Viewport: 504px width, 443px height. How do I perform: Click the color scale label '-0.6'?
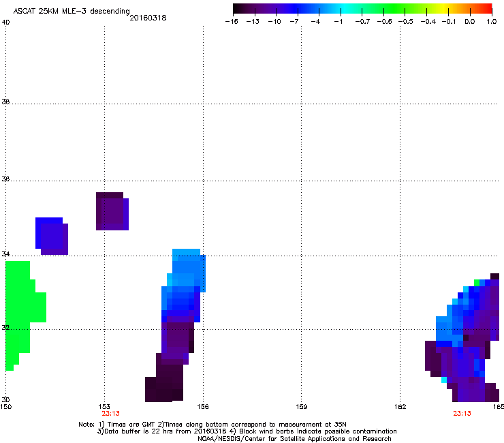(384, 22)
